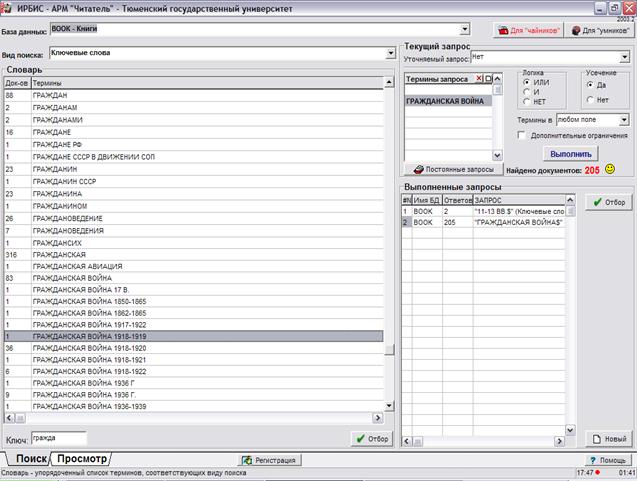Click the Выполнить button

coord(572,154)
